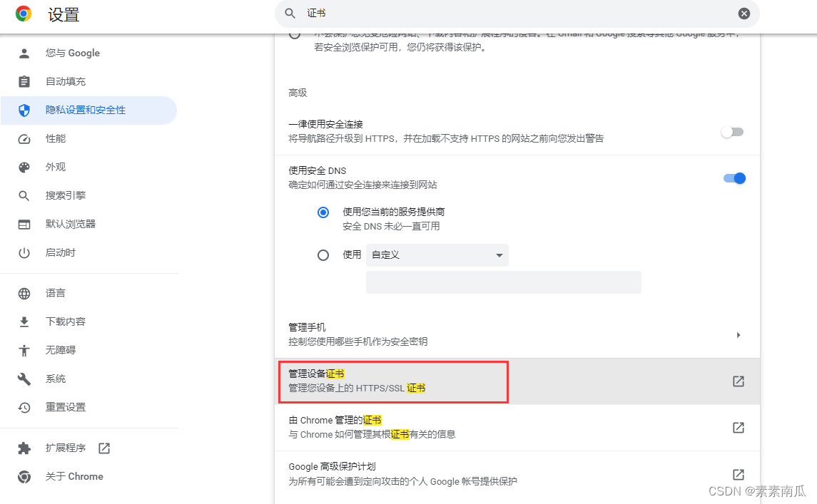Click the shield icon for 隐私设置和安全性

[24, 110]
